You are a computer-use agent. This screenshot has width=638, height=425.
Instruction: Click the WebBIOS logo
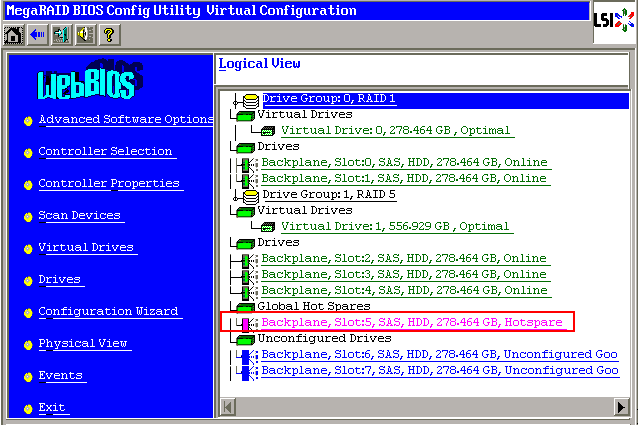[x=90, y=80]
